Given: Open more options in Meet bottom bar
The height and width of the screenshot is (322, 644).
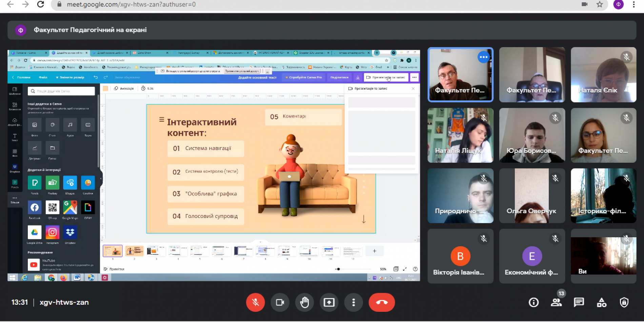Looking at the screenshot, I should click(353, 302).
